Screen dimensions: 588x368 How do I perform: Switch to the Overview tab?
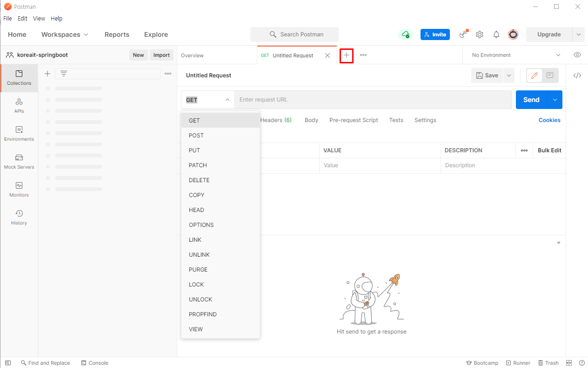tap(192, 55)
